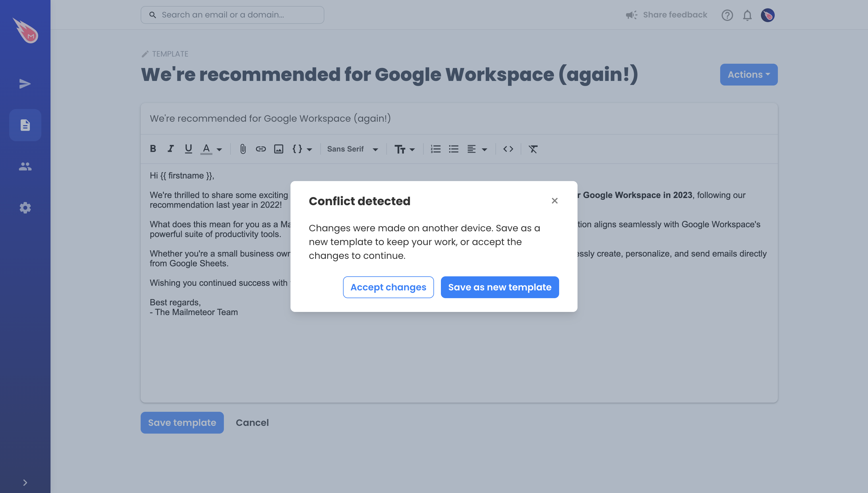This screenshot has height=493, width=868.
Task: Click the Accept changes button
Action: [x=388, y=287]
